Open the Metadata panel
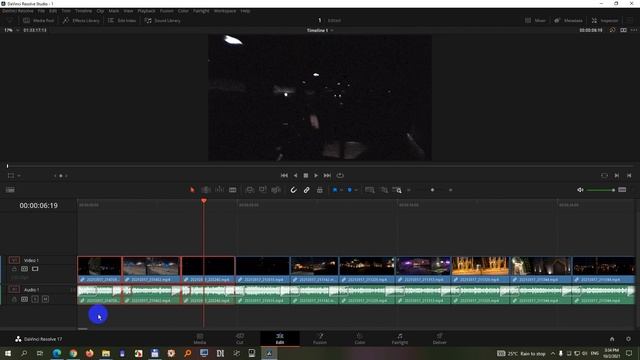 point(568,20)
